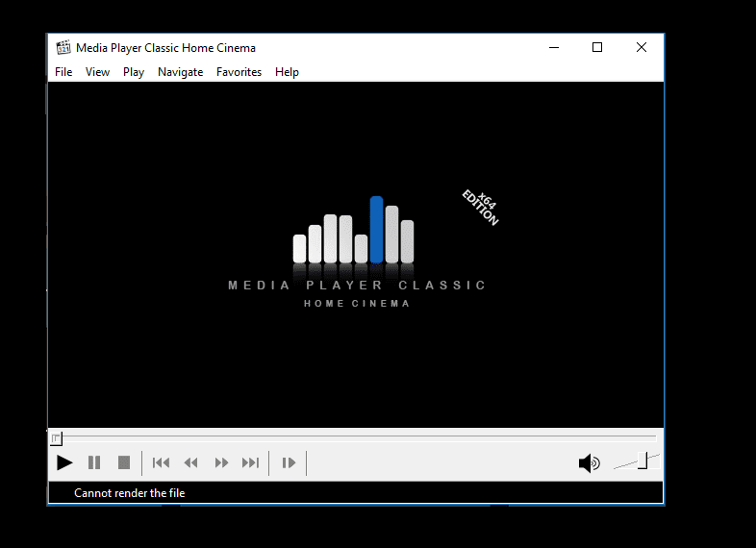Image resolution: width=756 pixels, height=548 pixels.
Task: Step one frame forward icon
Action: [289, 462]
